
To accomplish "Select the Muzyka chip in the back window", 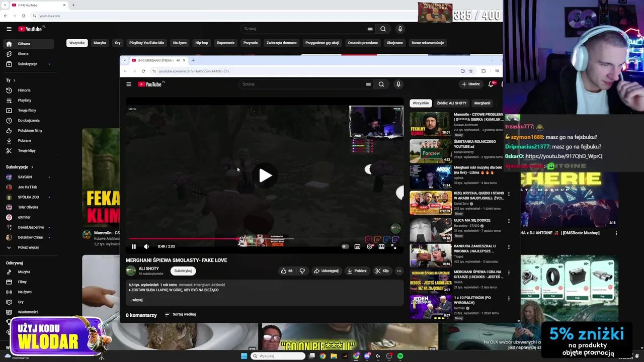I will pos(100,43).
